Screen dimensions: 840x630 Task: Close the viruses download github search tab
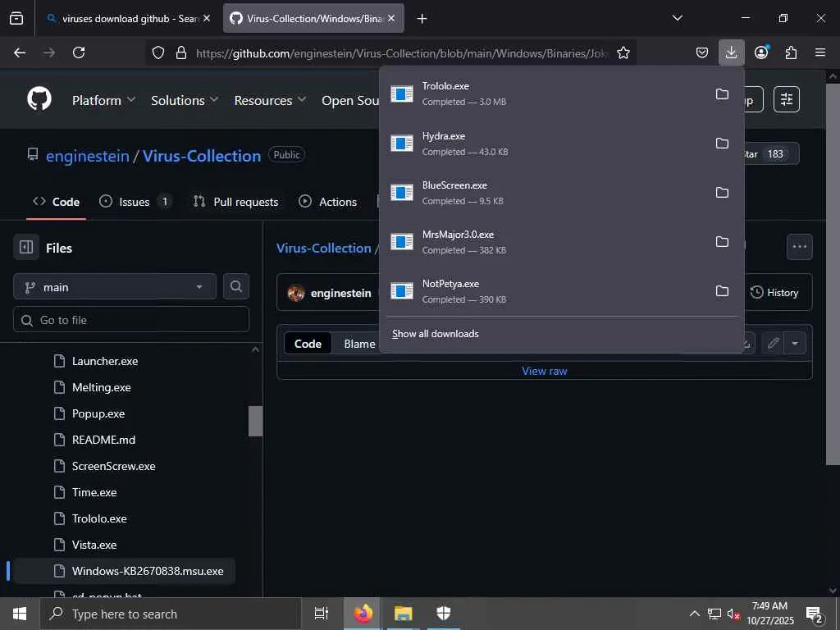pos(207,18)
